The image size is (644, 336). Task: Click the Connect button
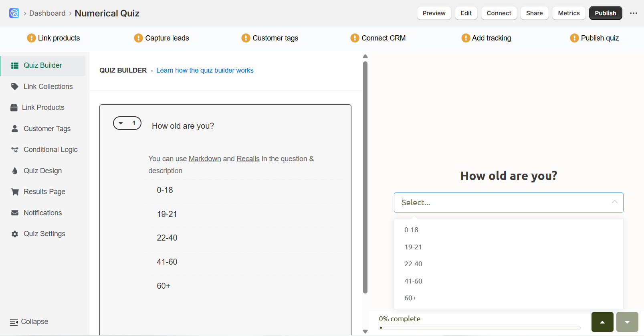[x=499, y=13]
